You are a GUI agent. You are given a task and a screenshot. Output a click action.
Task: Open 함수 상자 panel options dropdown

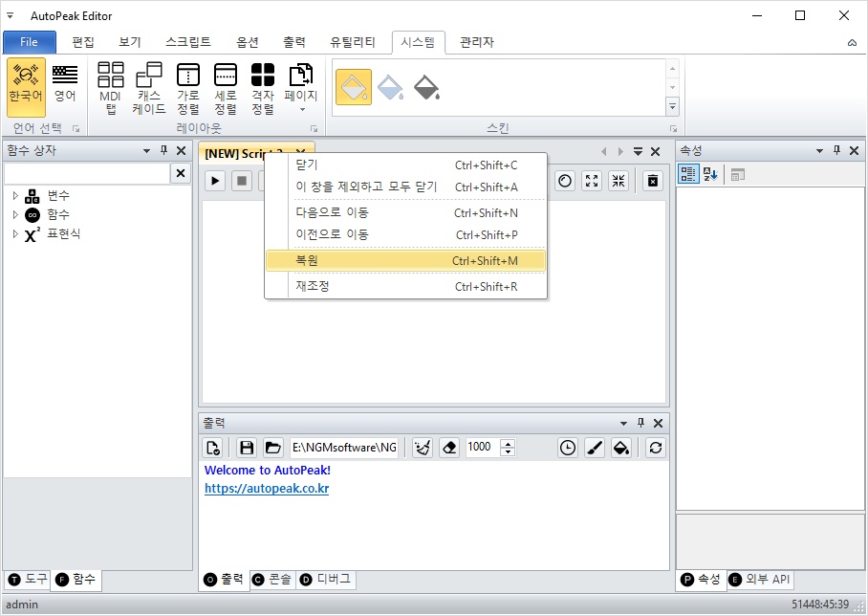click(146, 151)
